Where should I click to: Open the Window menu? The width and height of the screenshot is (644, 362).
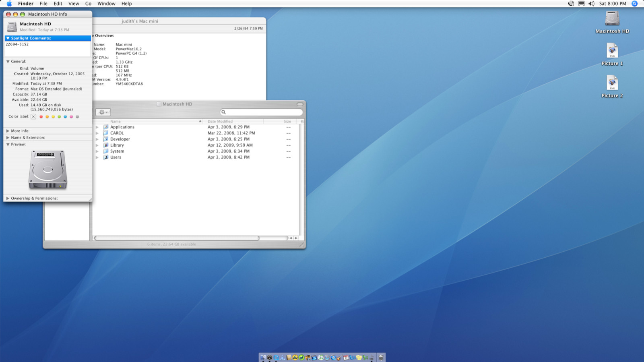(x=106, y=4)
